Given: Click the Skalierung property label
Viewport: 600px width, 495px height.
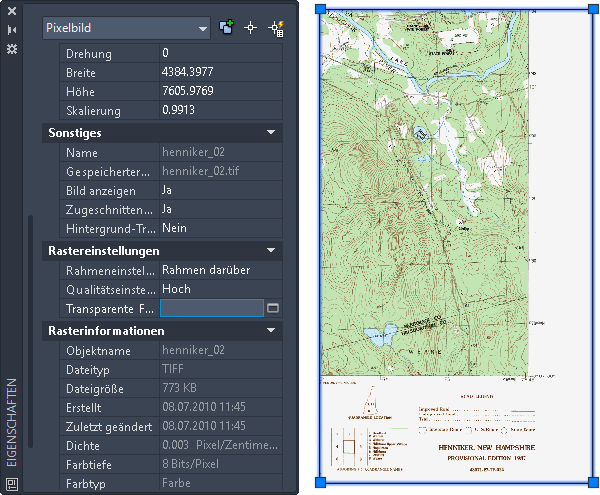Looking at the screenshot, I should (x=93, y=111).
